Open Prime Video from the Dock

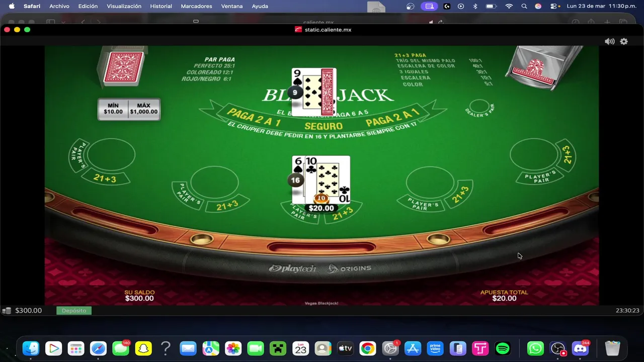pos(435,348)
